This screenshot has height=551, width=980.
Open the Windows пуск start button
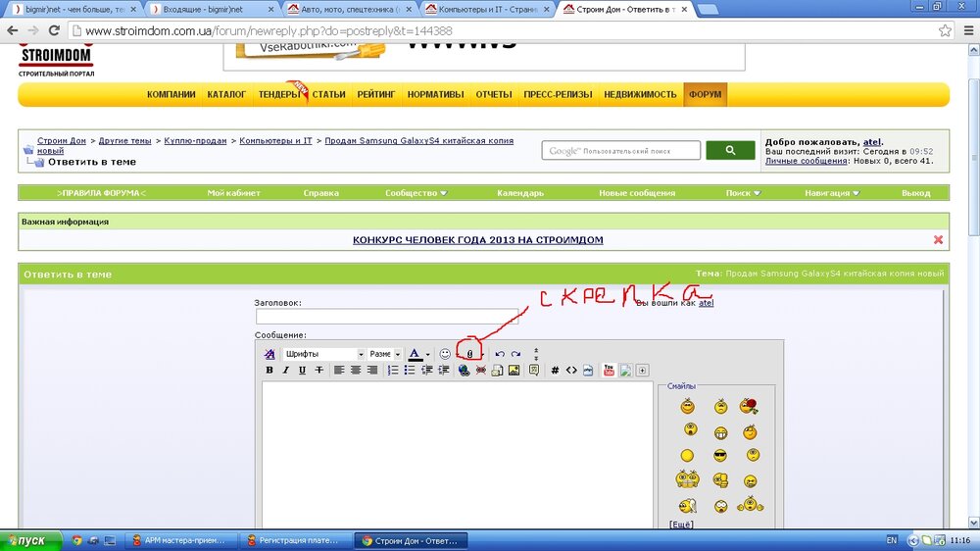pos(30,540)
